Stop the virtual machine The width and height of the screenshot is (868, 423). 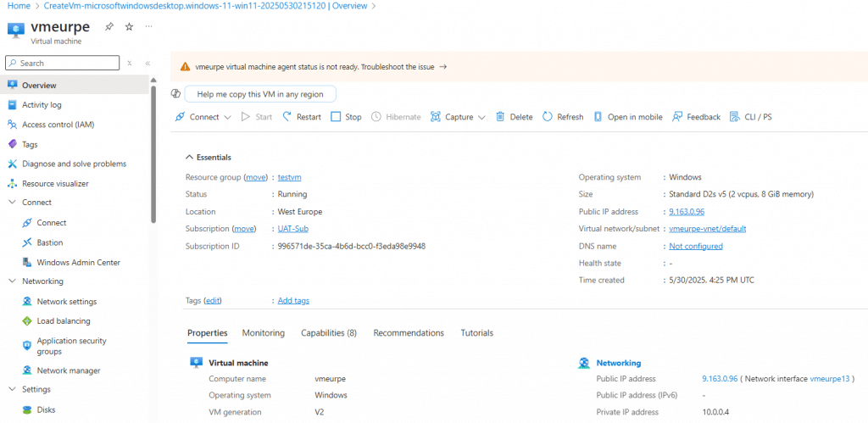336,117
